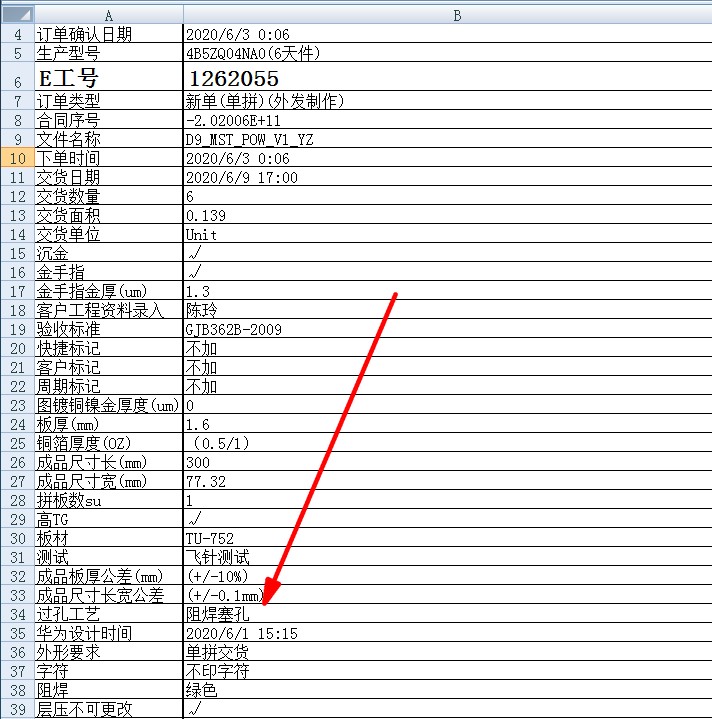The width and height of the screenshot is (712, 719).
Task: Click the select-all corner button
Action: point(17,15)
